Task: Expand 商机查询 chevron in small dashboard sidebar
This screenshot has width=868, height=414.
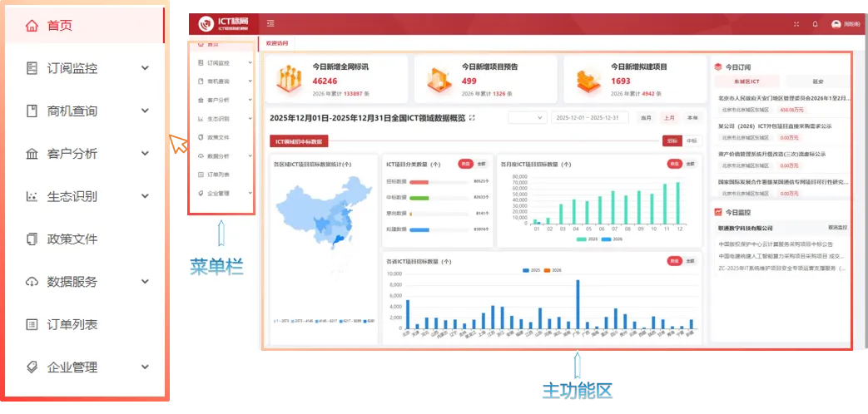Action: [250, 81]
